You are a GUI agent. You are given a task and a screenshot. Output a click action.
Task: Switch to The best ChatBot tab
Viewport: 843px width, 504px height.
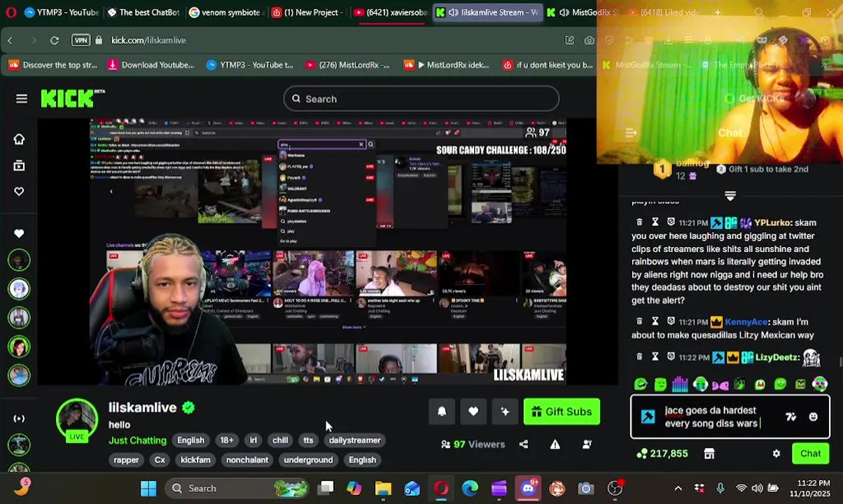tap(143, 13)
